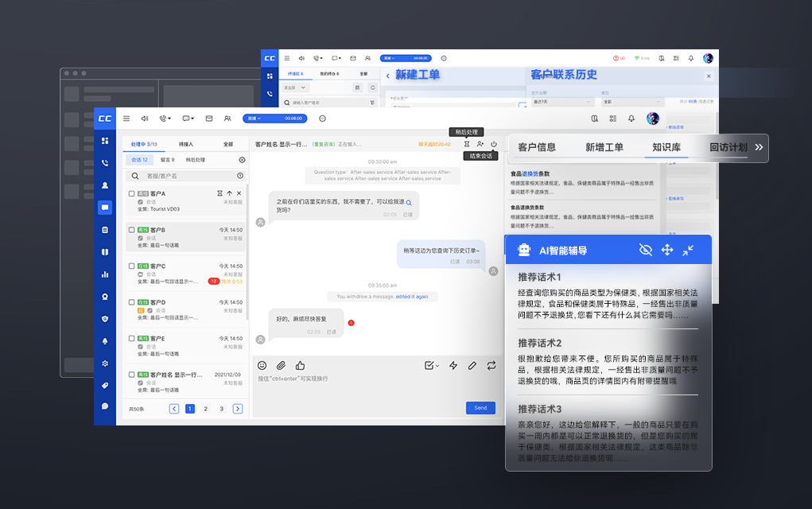Click the emoji icon below the message input
The image size is (812, 509).
[x=261, y=366]
